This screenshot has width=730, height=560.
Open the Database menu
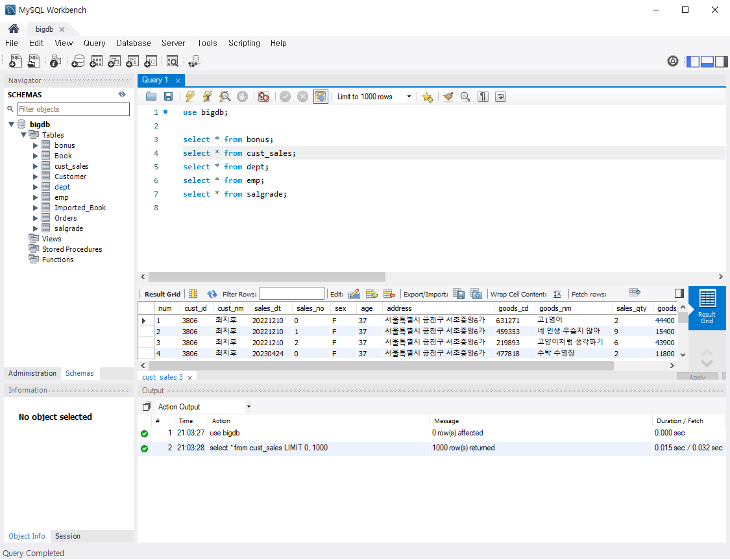tap(134, 43)
